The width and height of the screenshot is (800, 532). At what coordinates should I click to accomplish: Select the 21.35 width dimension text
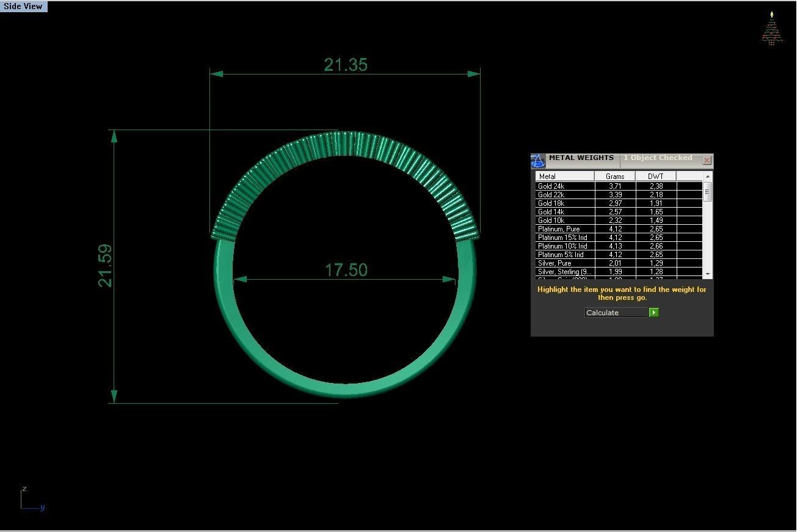point(346,65)
